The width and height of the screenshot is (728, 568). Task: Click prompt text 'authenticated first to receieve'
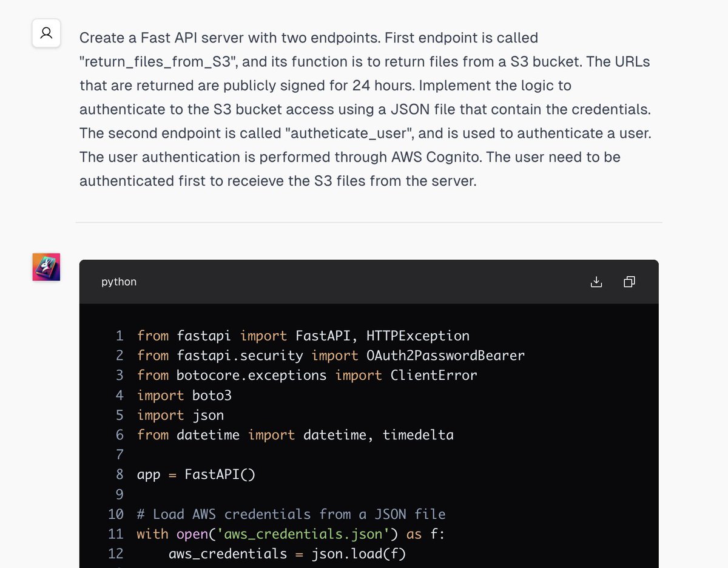click(181, 181)
